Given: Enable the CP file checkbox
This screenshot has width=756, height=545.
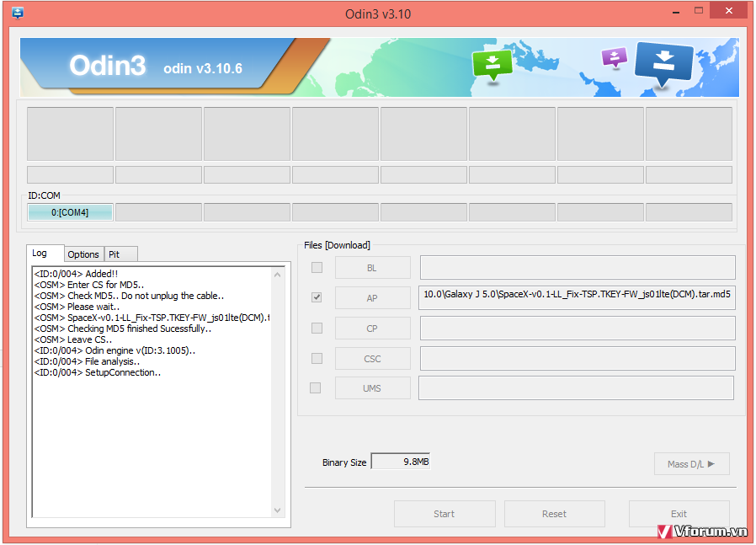Looking at the screenshot, I should 317,328.
